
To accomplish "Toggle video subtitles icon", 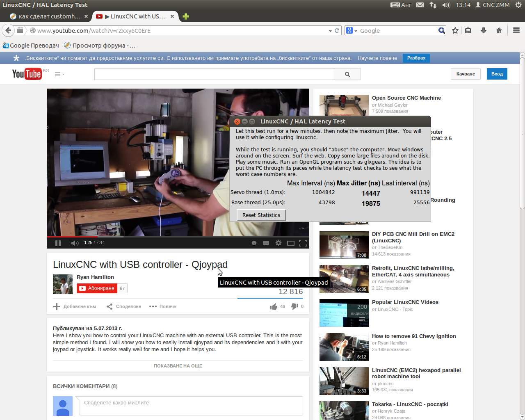I will point(266,243).
